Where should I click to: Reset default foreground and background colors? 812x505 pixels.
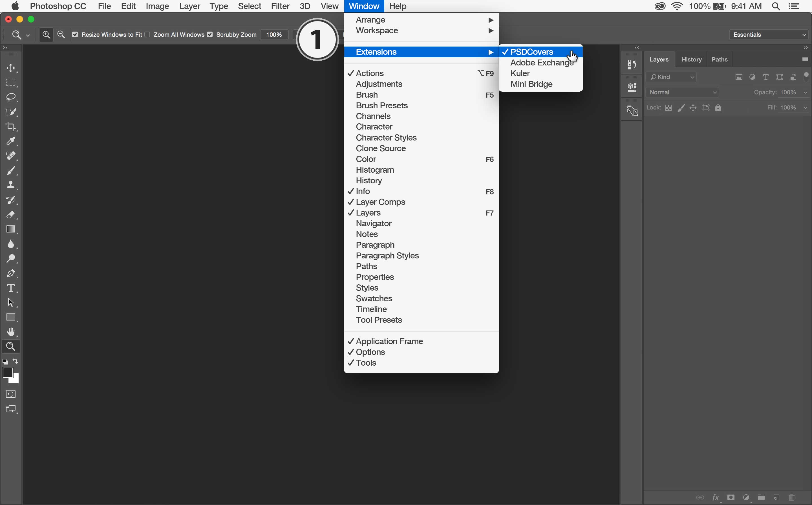pos(5,361)
